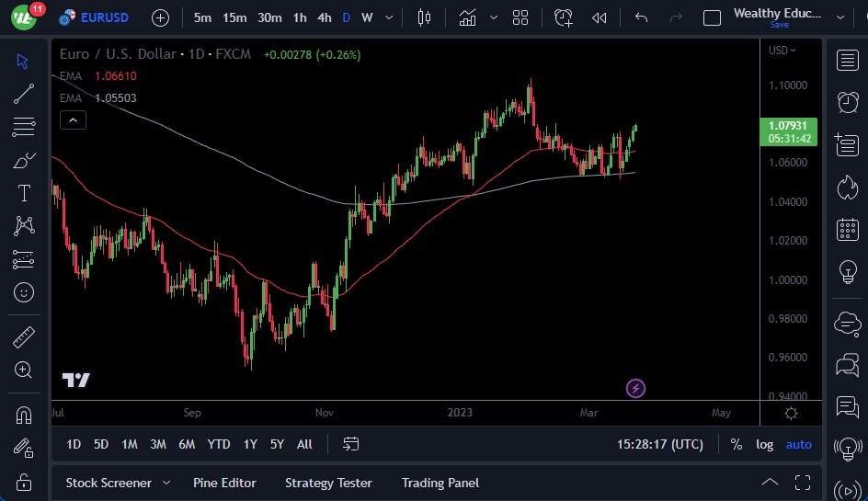This screenshot has width=868, height=501.
Task: Switch to the Strategy Tester tab
Action: point(328,483)
